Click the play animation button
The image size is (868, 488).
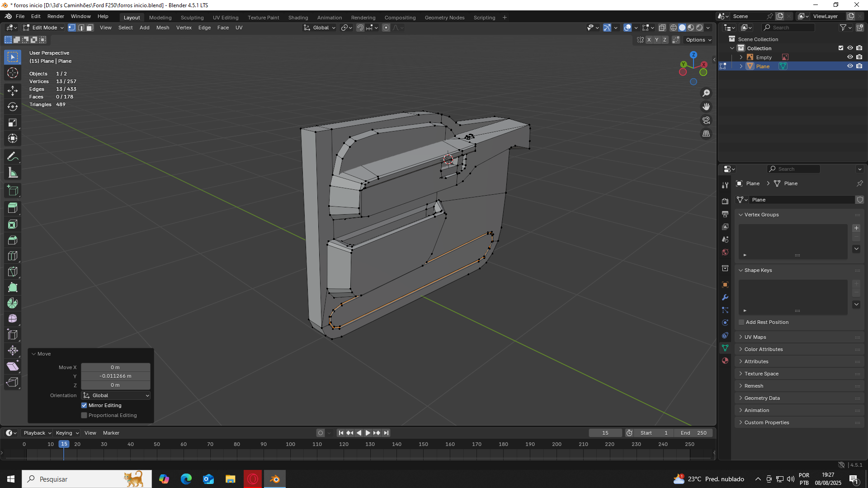pyautogui.click(x=368, y=433)
